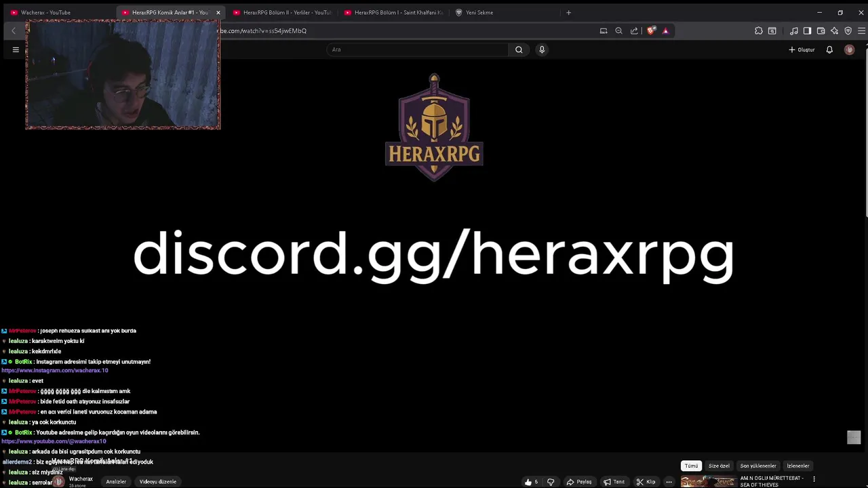Click the address bar URL text

(x=263, y=30)
